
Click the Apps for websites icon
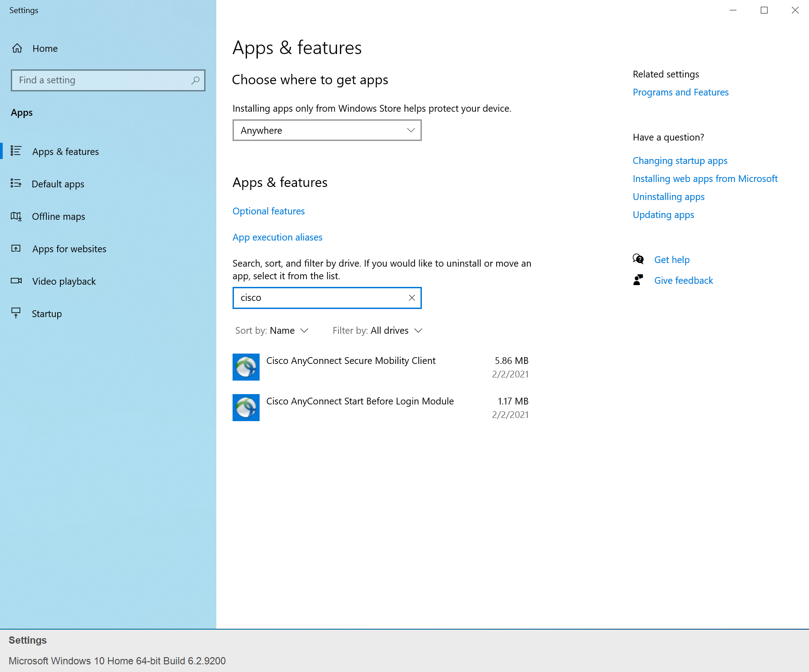16,249
